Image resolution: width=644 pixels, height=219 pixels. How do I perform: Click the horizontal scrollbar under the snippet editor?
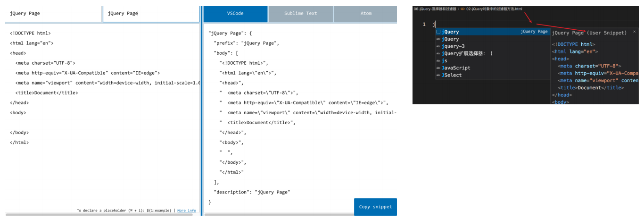[x=99, y=215]
